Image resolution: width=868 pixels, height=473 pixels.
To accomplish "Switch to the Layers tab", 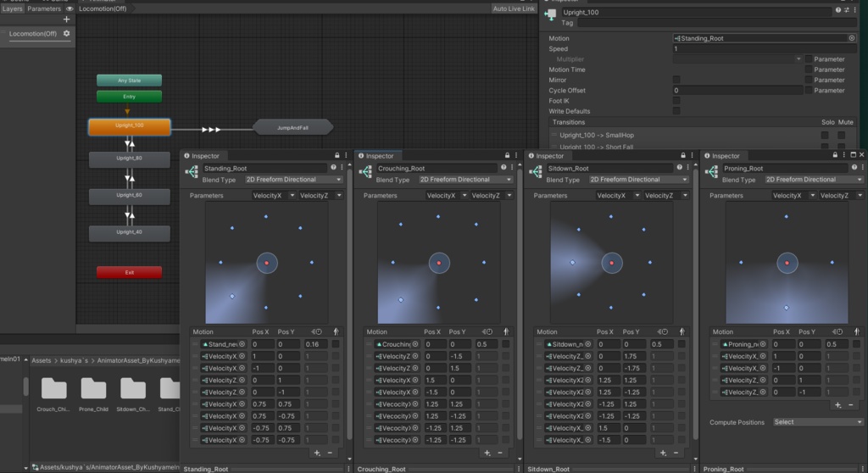I will 12,8.
